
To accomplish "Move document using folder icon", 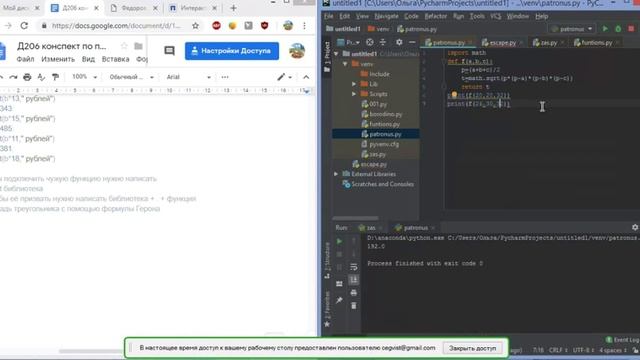I will coord(138,46).
